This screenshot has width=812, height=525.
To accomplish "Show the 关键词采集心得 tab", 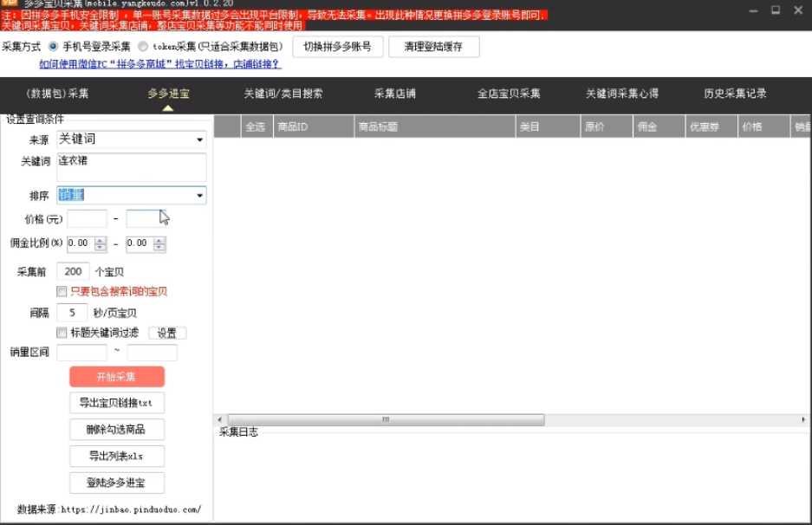I will coord(622,94).
